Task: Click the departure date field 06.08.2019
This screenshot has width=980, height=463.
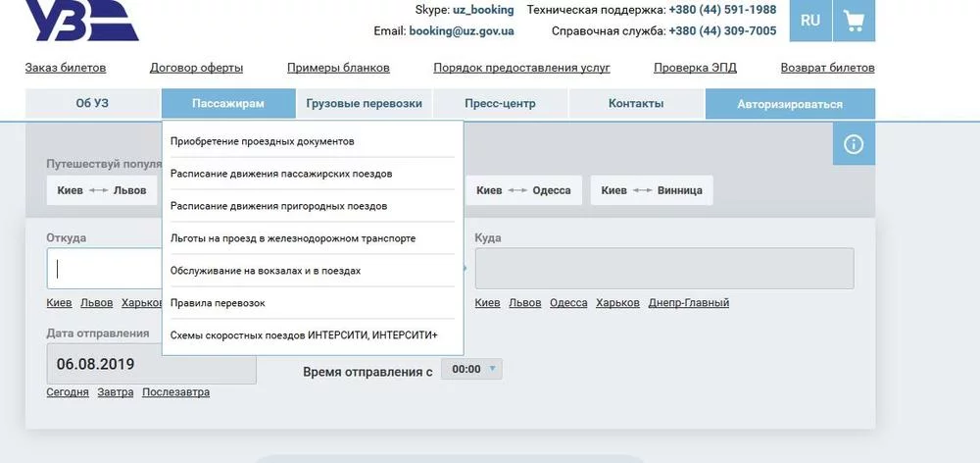Action: pos(151,364)
